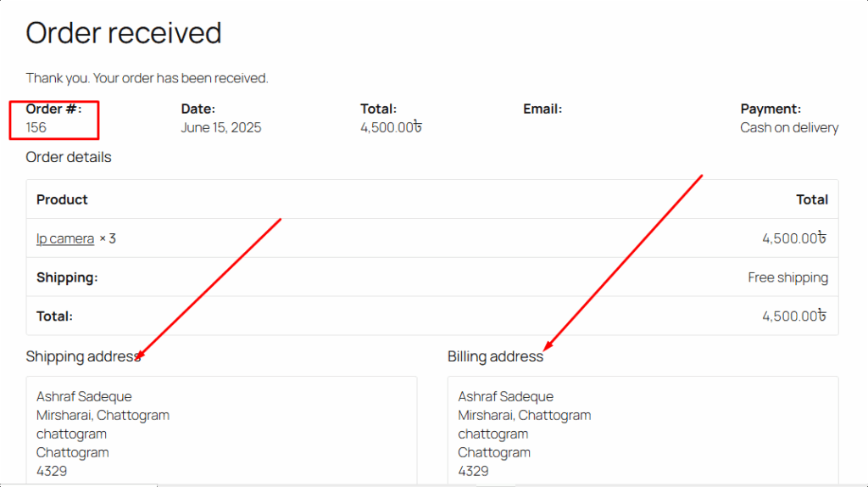This screenshot has width=868, height=487.
Task: Click the × 3 quantity beside Ip camera
Action: pyautogui.click(x=108, y=238)
